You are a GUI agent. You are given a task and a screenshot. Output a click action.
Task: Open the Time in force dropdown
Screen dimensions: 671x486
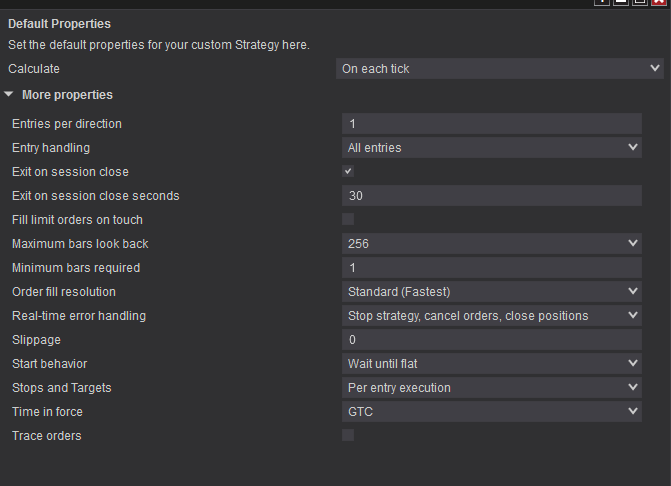(x=491, y=412)
